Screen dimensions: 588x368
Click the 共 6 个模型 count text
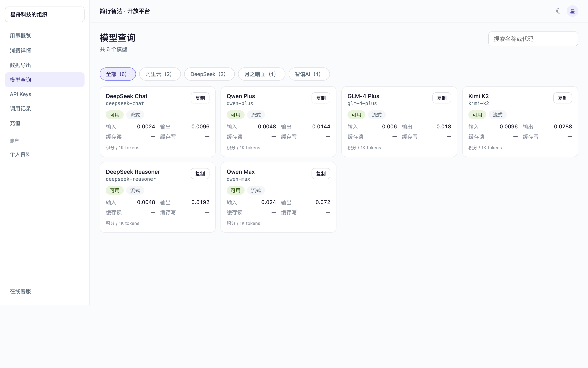tap(113, 49)
